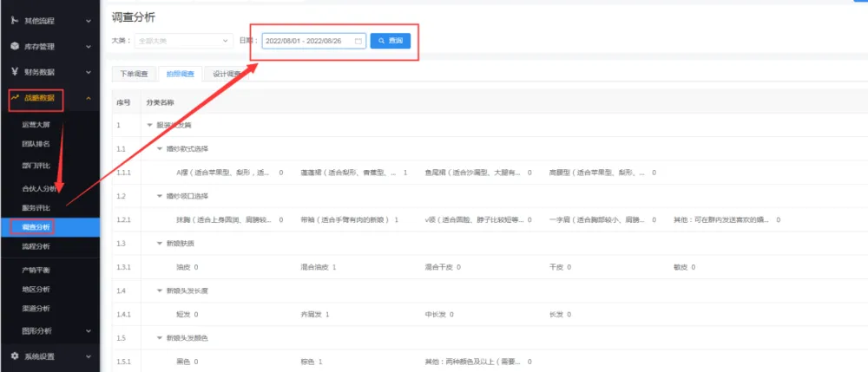Click the 库存管理 cube icon

pos(15,46)
